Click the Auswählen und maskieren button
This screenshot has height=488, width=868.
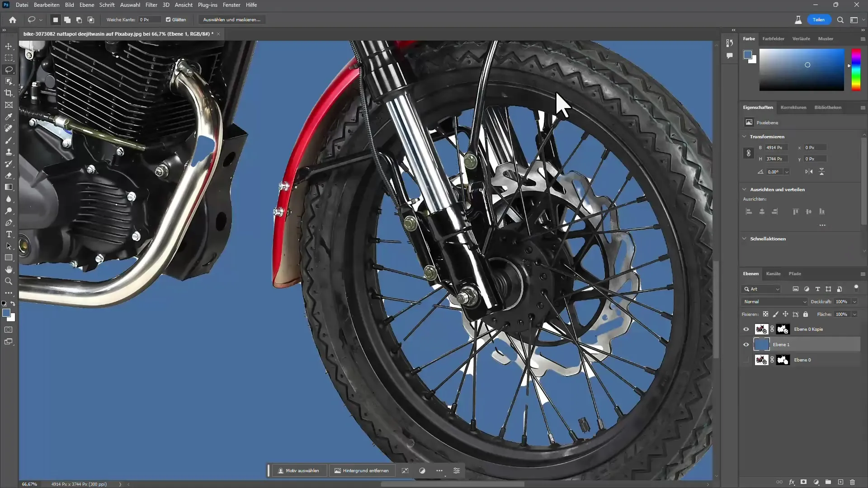[231, 20]
